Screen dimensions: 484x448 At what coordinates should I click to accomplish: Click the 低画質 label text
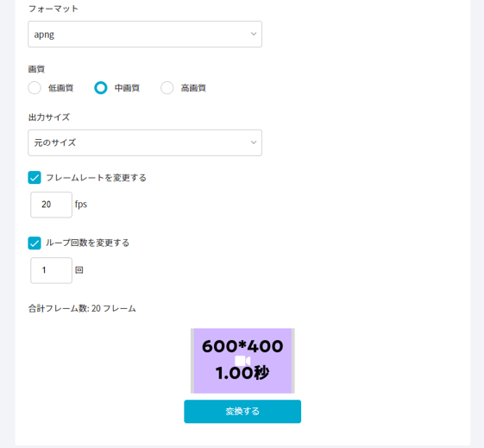(x=60, y=88)
